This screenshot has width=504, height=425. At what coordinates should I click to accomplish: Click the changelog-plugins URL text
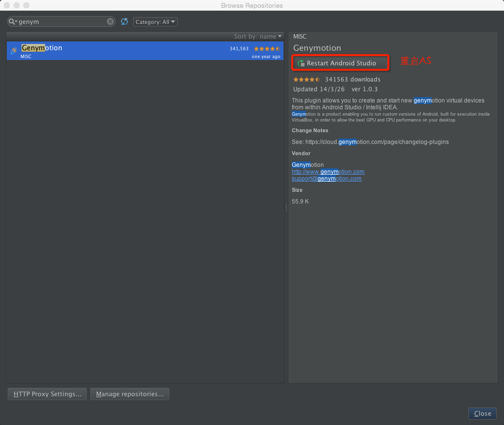coord(377,142)
